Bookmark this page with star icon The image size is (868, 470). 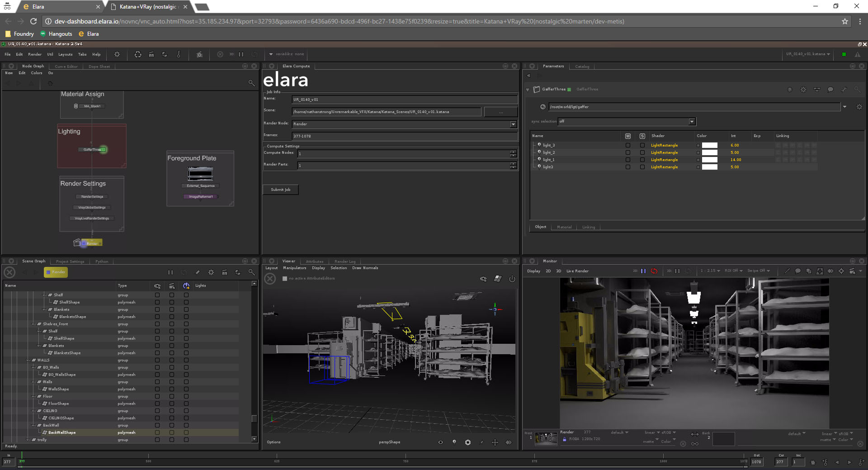[844, 21]
